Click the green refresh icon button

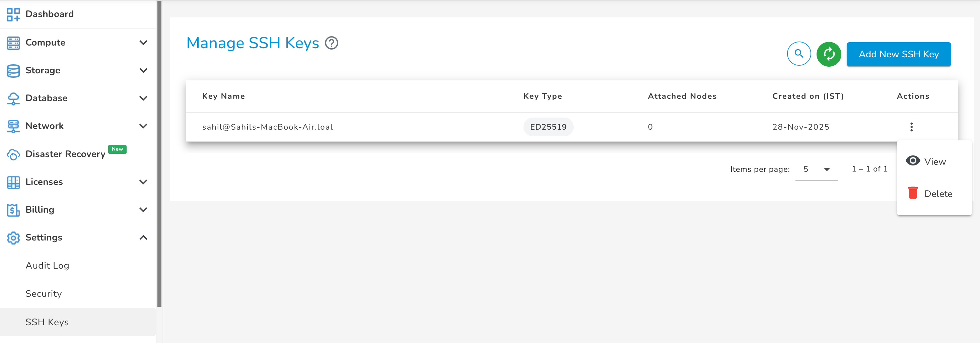coord(829,54)
